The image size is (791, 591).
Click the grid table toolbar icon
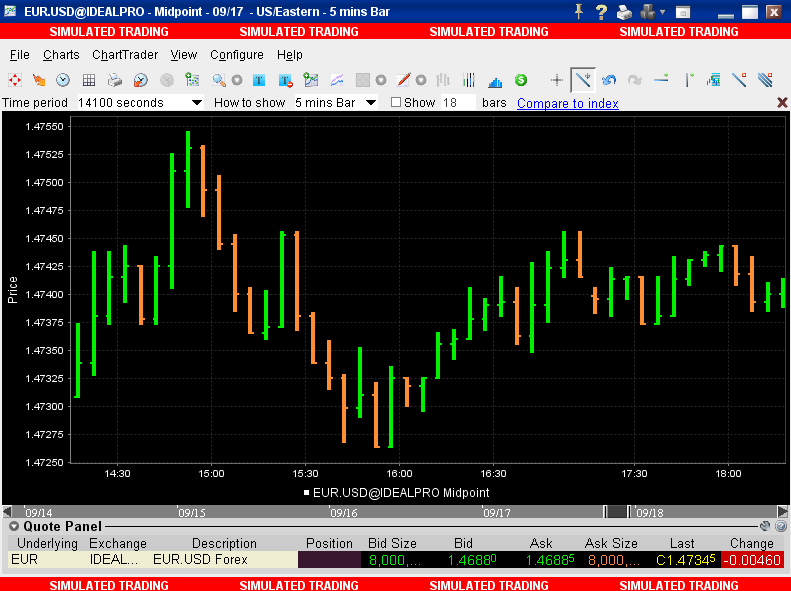(89, 80)
